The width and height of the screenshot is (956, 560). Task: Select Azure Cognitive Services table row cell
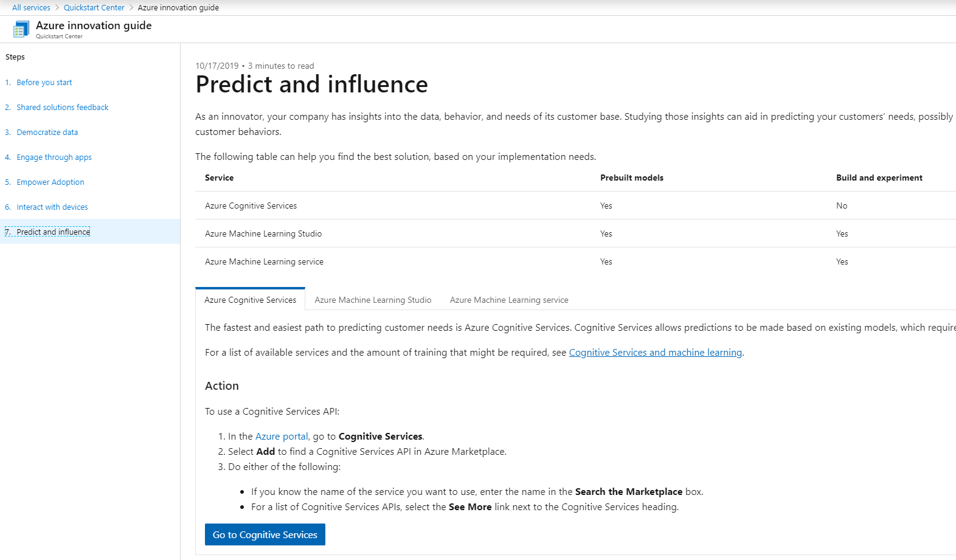point(251,206)
